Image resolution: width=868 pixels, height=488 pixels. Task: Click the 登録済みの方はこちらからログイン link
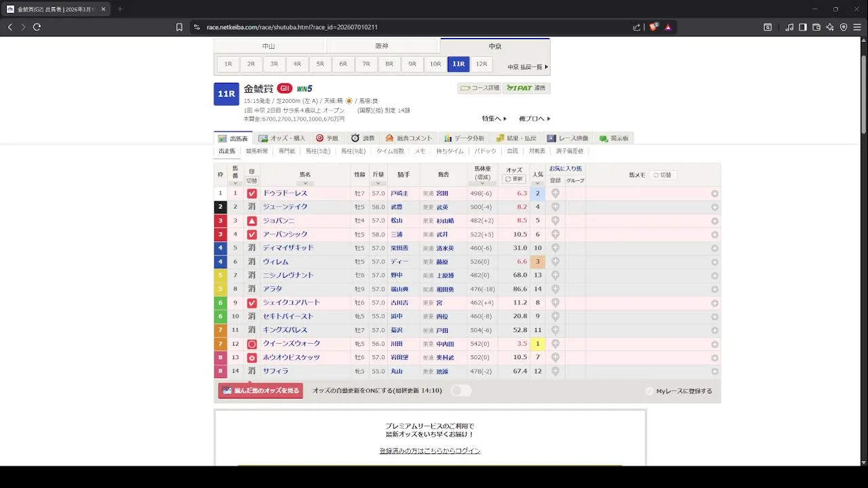430,451
